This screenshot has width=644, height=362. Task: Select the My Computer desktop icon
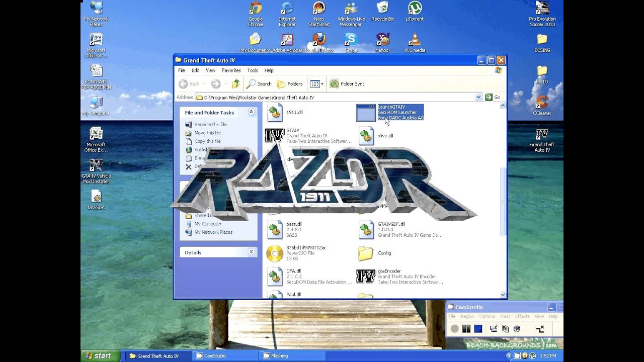pyautogui.click(x=96, y=106)
